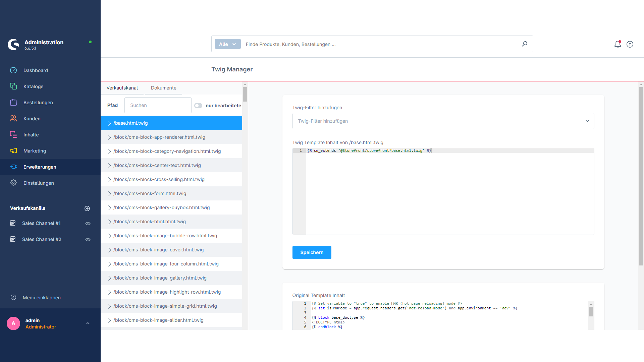This screenshot has width=644, height=362.
Task: Open Dashboard gauge icon
Action: (x=13, y=70)
